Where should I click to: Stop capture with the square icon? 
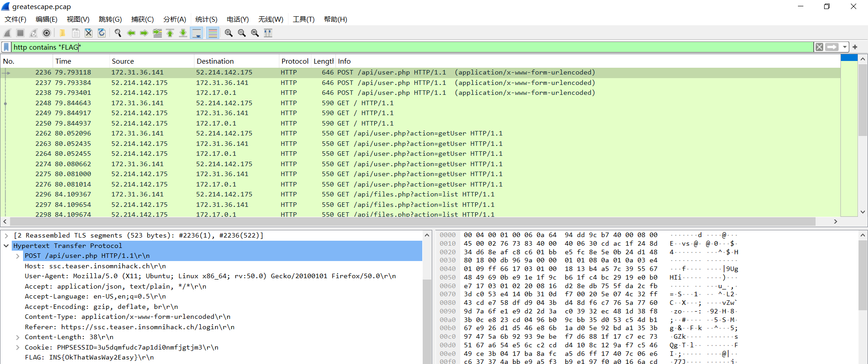[20, 33]
